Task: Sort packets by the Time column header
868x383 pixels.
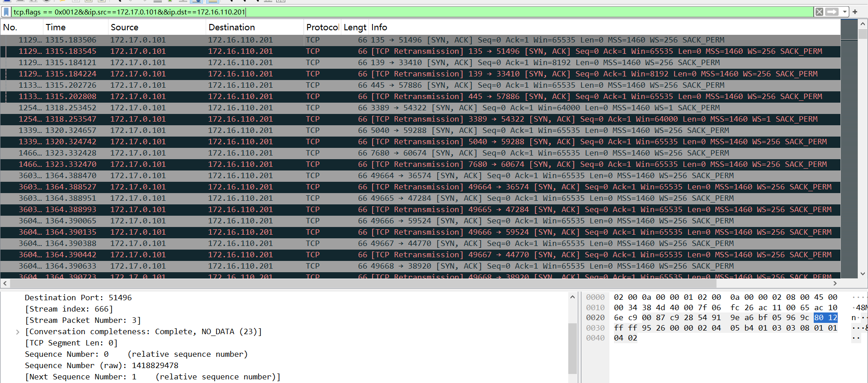Action: [56, 27]
